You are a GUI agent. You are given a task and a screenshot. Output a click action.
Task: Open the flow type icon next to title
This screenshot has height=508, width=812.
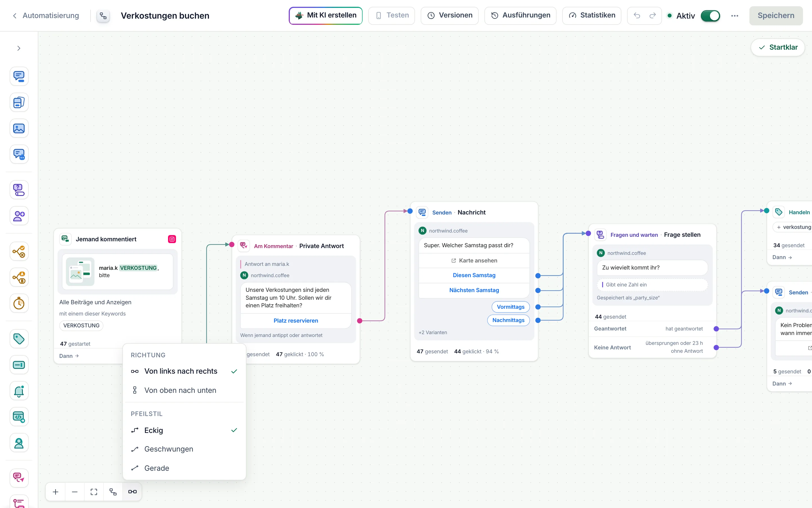click(103, 16)
